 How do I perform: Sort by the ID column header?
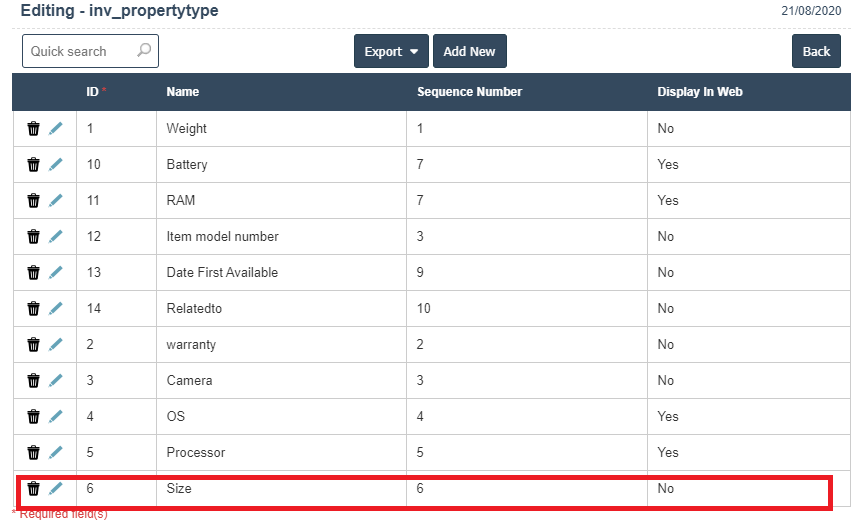[x=92, y=92]
